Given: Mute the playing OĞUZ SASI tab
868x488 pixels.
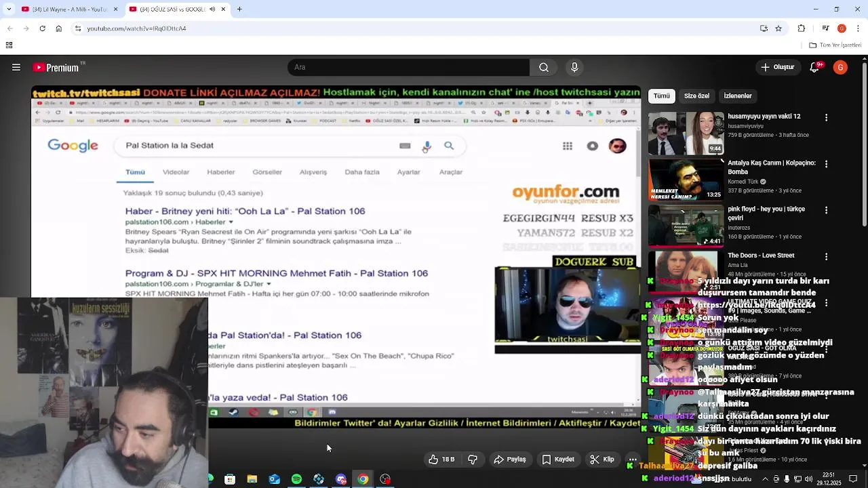Looking at the screenshot, I should [x=212, y=9].
